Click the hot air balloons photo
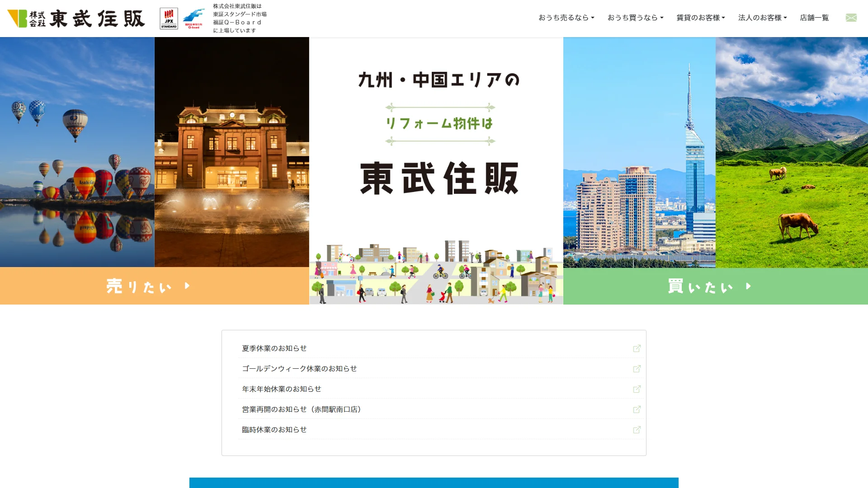The height and width of the screenshot is (488, 868). coord(77,152)
